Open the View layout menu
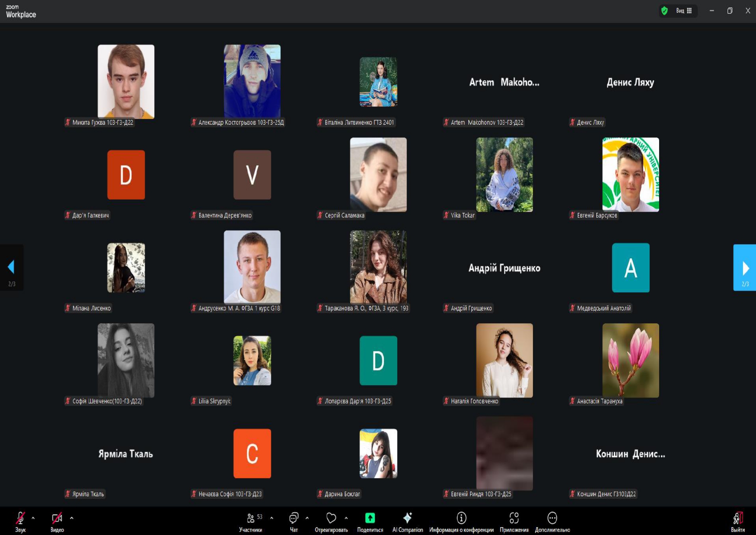The height and width of the screenshot is (535, 756). click(x=684, y=11)
